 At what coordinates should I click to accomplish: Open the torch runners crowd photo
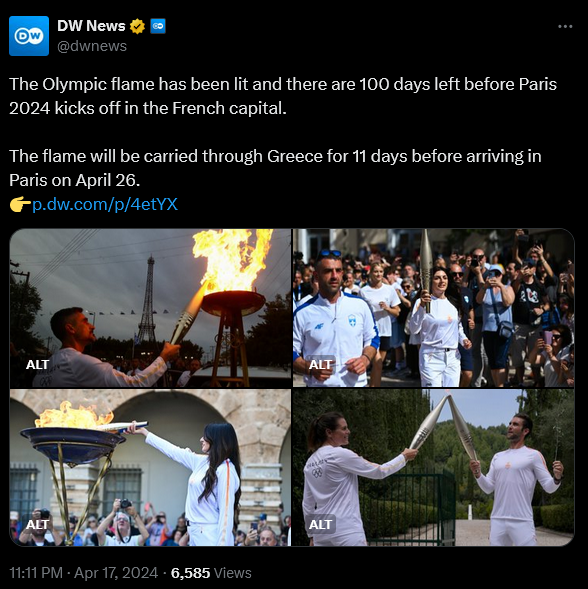(x=434, y=308)
